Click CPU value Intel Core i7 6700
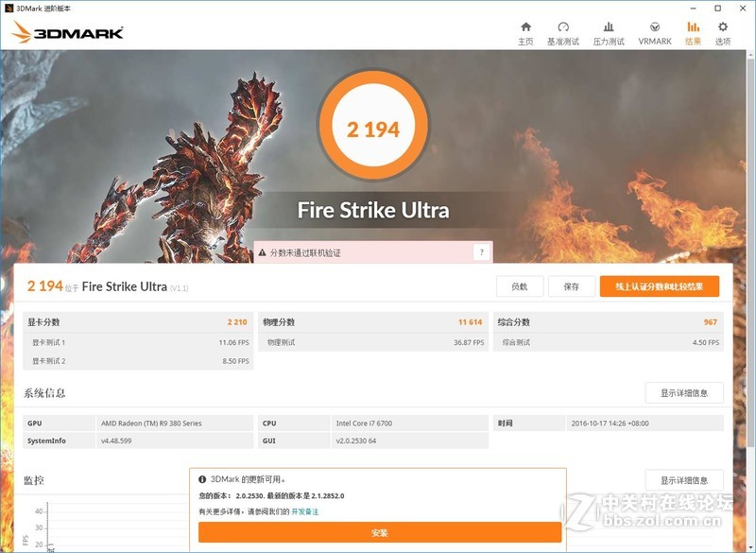This screenshot has height=553, width=756. 364,423
